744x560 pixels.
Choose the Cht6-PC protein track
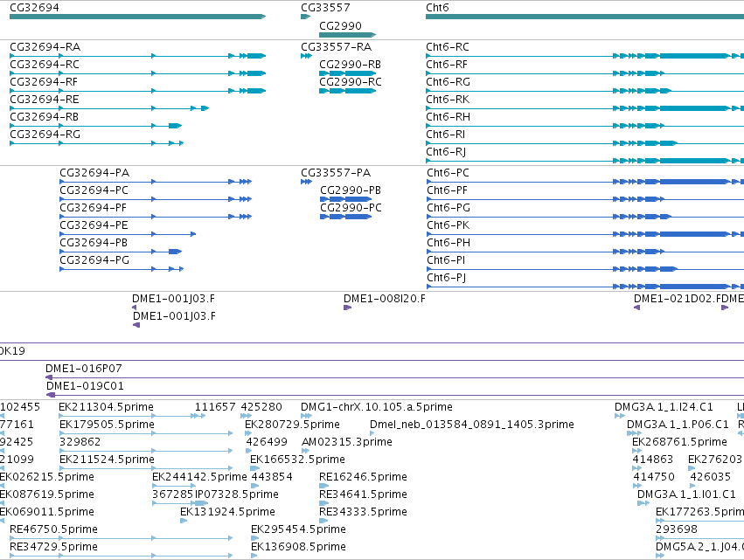tap(585, 182)
